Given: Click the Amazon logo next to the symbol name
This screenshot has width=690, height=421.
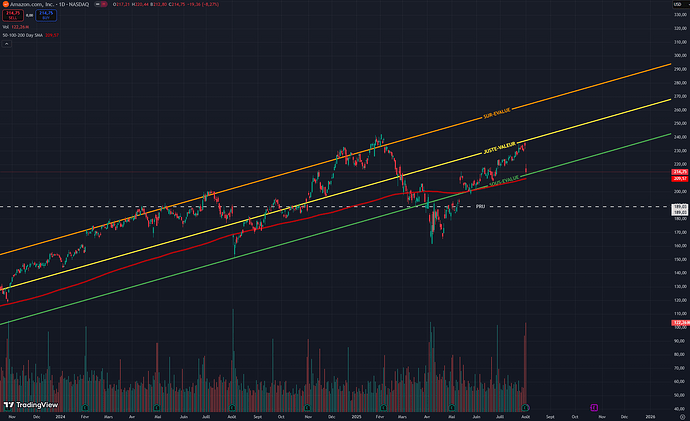Looking at the screenshot, I should (x=5, y=4).
